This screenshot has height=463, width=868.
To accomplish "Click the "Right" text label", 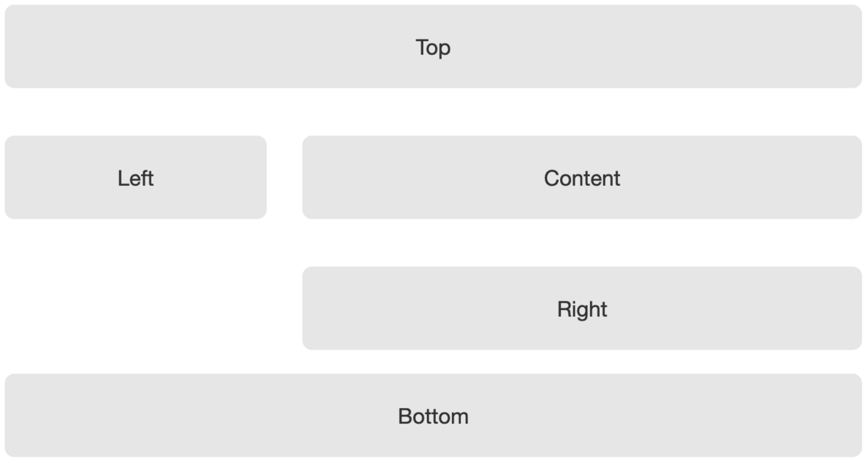I will click(582, 309).
